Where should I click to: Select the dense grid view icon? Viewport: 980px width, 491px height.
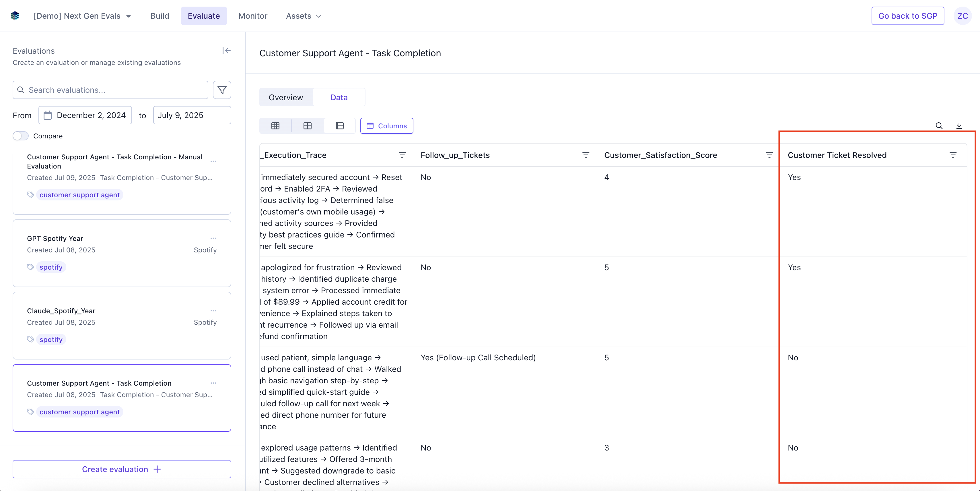(275, 126)
